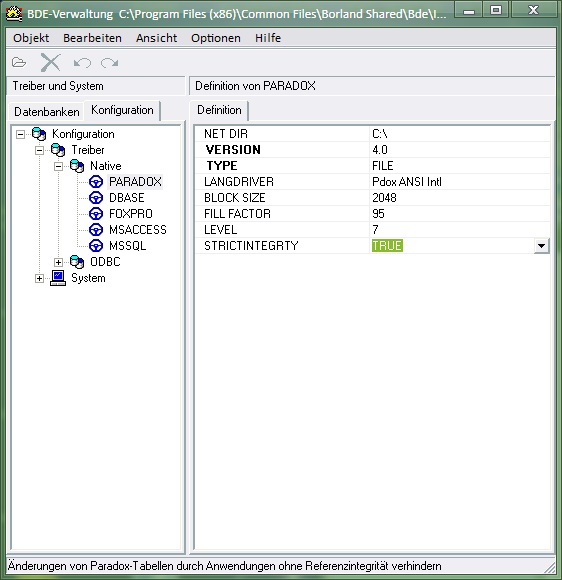The image size is (562, 580).
Task: Click the TYPE value FILE
Action: 383,166
